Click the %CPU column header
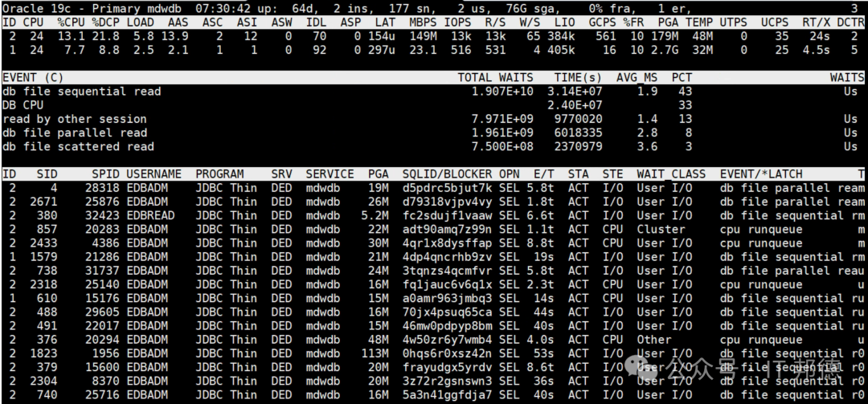The image size is (868, 404). tap(70, 22)
